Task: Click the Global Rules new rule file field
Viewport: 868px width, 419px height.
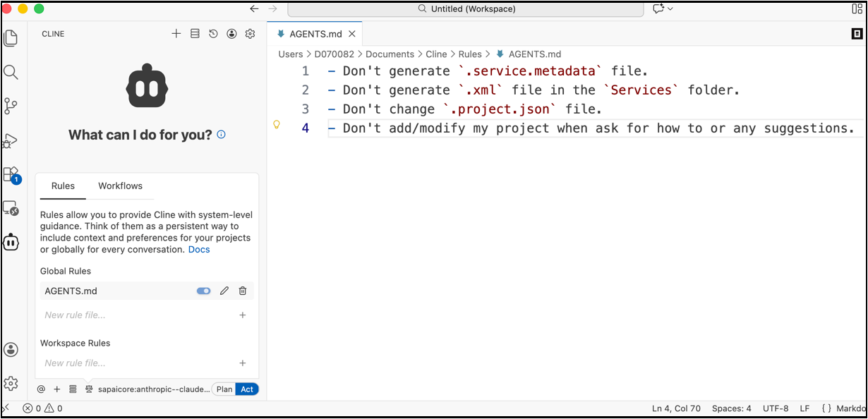Action: pyautogui.click(x=139, y=315)
